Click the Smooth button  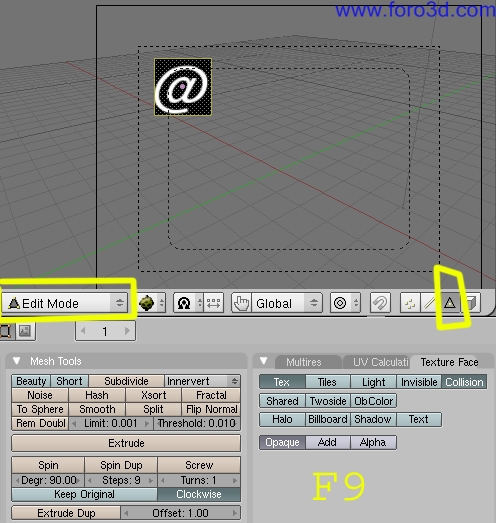(97, 409)
